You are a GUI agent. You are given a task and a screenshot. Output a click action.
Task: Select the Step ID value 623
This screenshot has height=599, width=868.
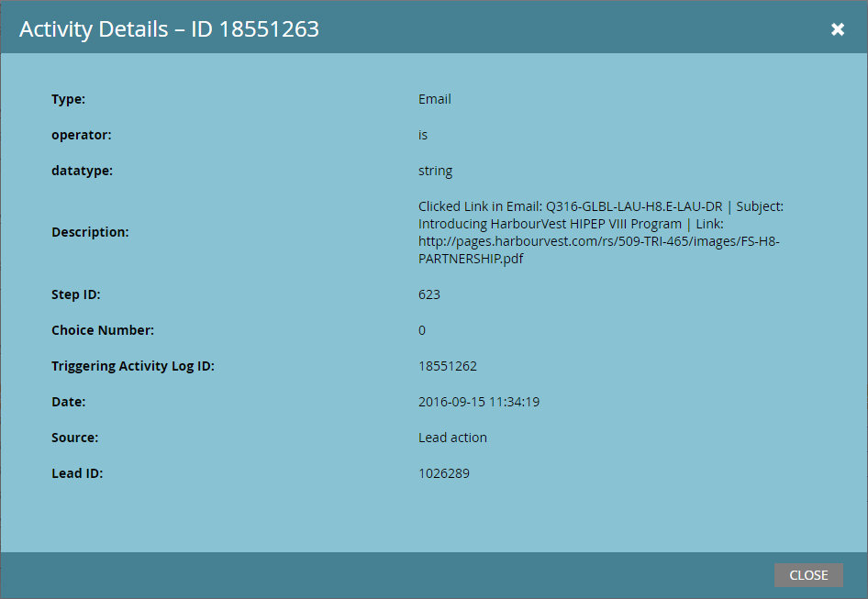click(x=429, y=294)
